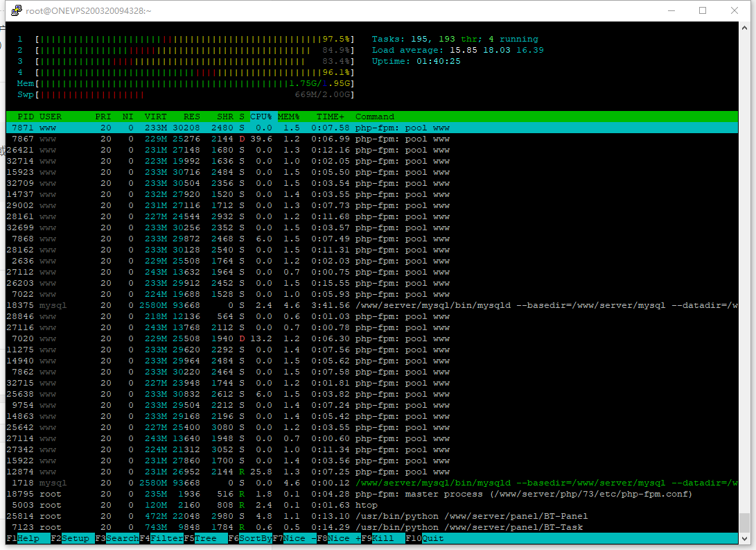Sort by the MEM% column header
Screen dimensions: 756x550
coord(288,117)
